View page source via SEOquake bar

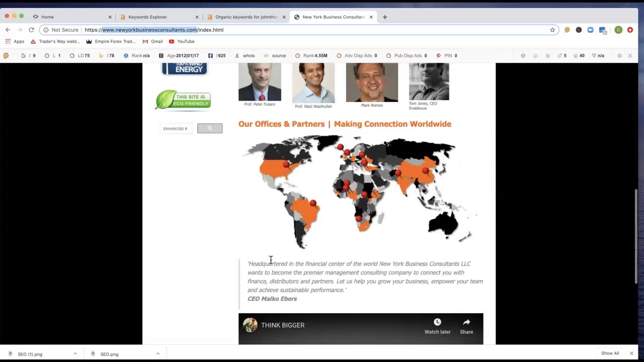275,56
